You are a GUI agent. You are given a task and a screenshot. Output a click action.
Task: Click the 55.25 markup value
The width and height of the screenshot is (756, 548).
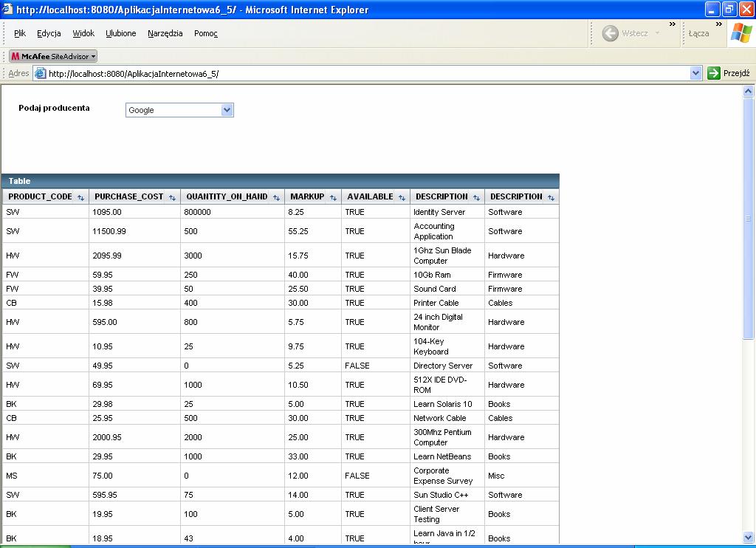298,231
